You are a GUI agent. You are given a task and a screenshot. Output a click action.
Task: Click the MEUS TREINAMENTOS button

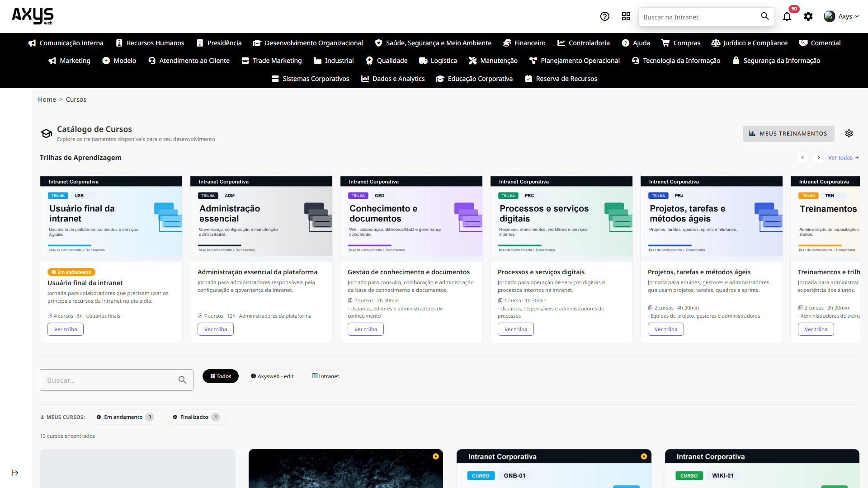click(788, 134)
